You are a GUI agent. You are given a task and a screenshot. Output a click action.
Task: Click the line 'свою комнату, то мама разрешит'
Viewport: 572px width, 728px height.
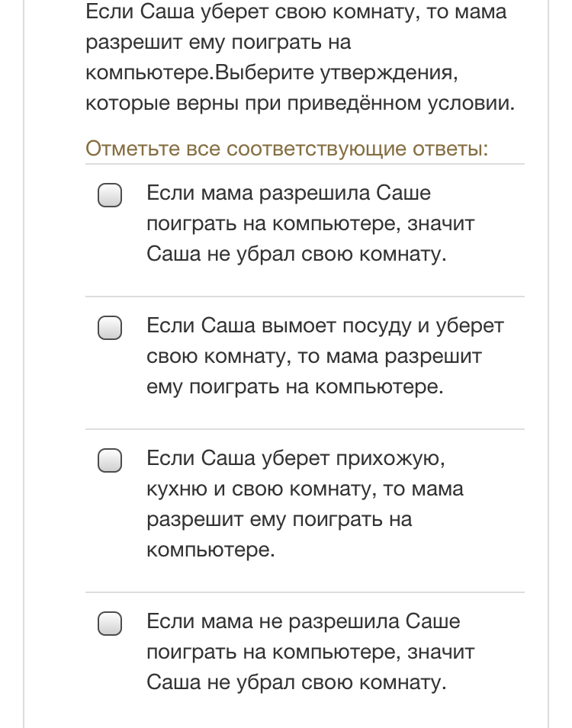point(314,356)
